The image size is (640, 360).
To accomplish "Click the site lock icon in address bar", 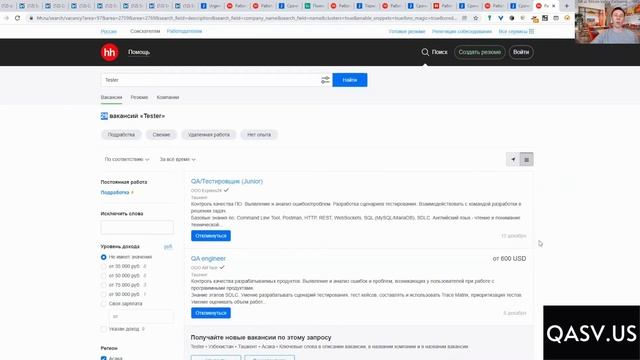I will coord(31,18).
